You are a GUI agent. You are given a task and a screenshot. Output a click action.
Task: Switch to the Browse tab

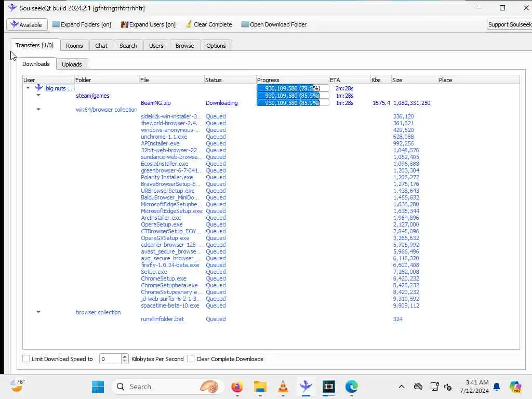(x=184, y=46)
